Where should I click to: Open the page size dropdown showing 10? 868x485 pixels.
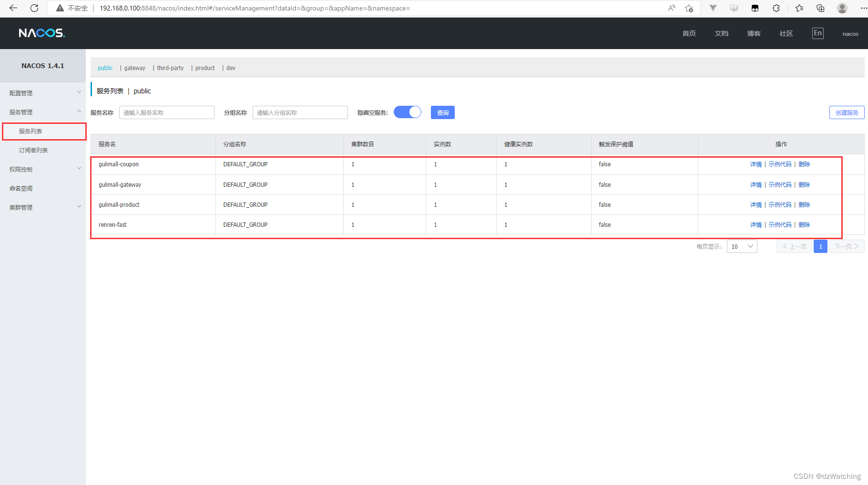pyautogui.click(x=742, y=246)
